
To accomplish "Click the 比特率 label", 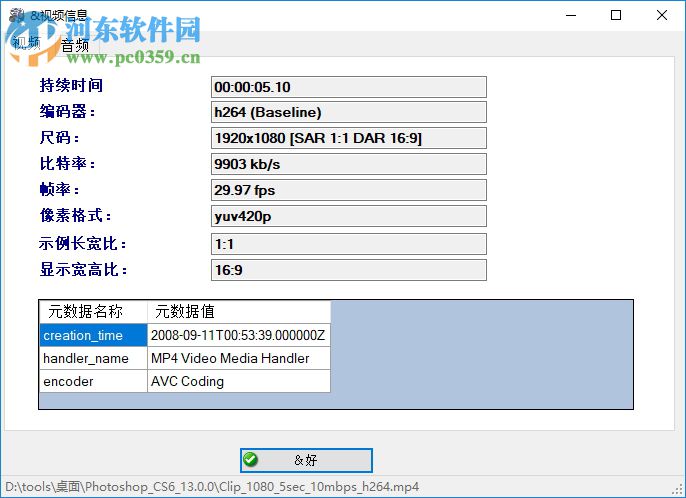I will point(67,164).
